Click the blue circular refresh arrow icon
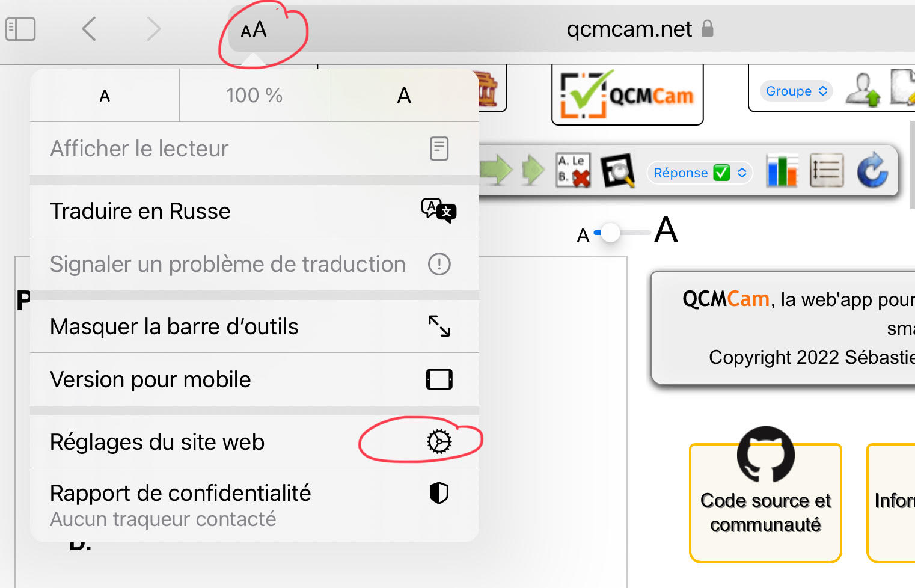The height and width of the screenshot is (588, 915). pos(872,170)
